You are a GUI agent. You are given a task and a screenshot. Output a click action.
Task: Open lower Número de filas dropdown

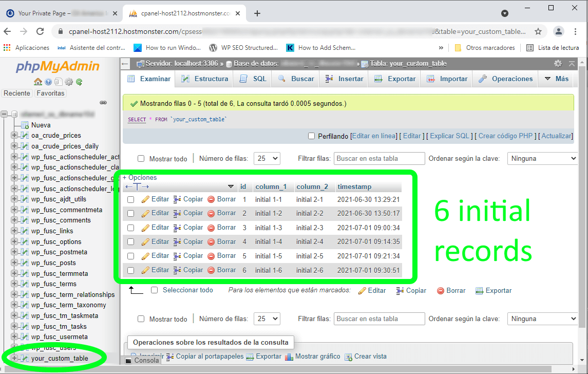267,319
